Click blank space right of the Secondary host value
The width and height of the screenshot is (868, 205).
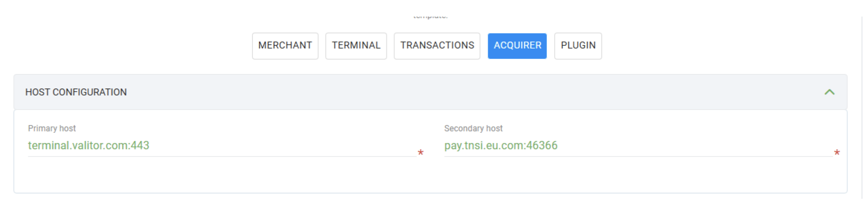(691, 146)
